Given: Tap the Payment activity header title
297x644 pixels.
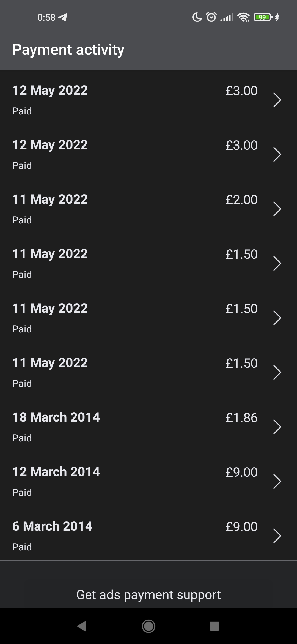Looking at the screenshot, I should (x=68, y=50).
